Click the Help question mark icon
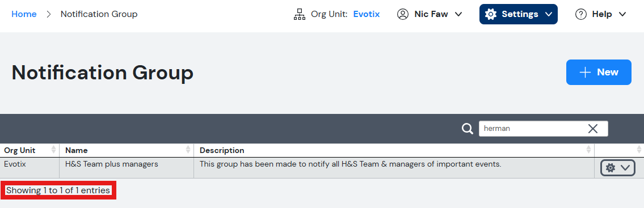The width and height of the screenshot is (644, 208). [581, 14]
